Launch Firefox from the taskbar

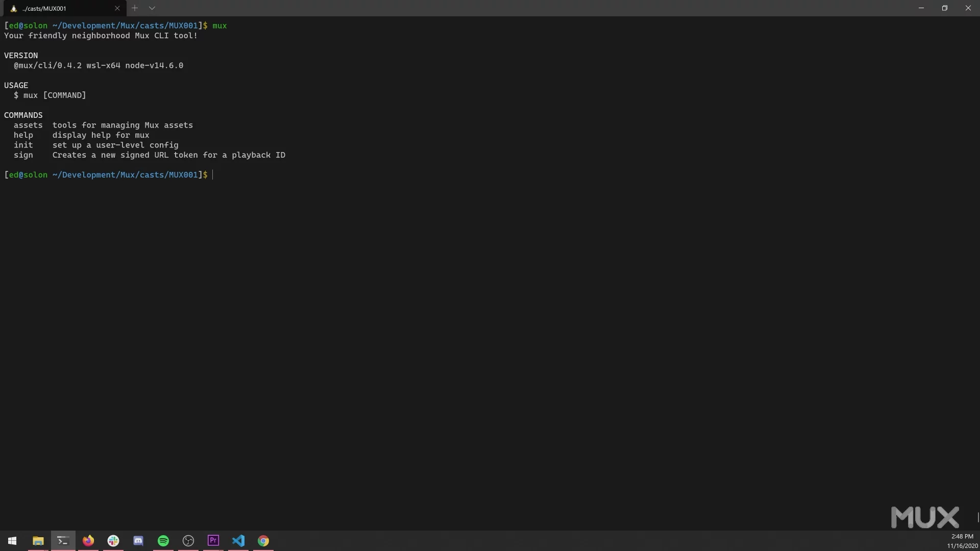click(88, 541)
